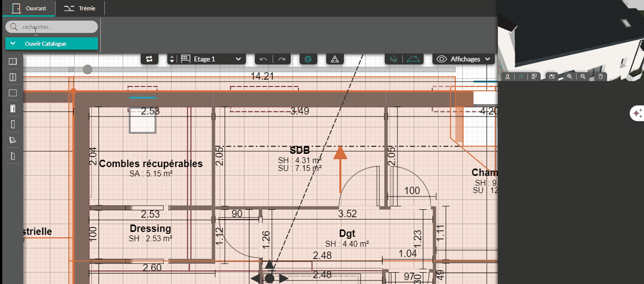
Task: Open the Etage 1 floor dropdown
Action: coord(212,59)
